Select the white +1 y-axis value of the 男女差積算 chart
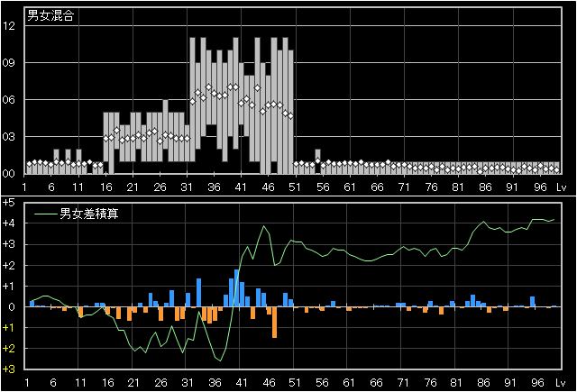 pos(8,286)
